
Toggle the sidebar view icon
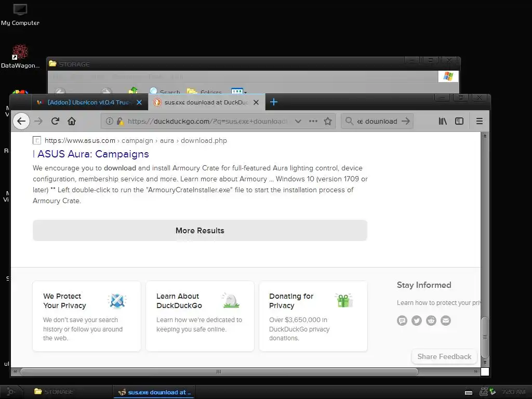click(459, 121)
